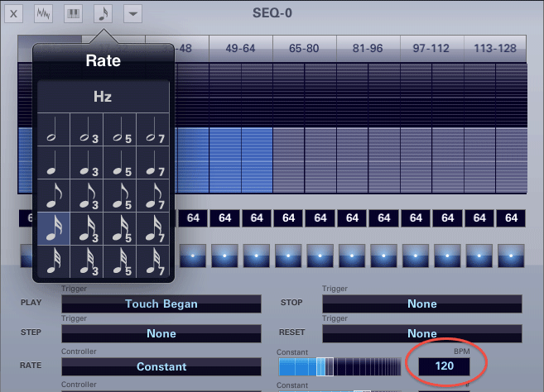Click the rightmost 64 step value box
The width and height of the screenshot is (544, 392).
pos(511,218)
